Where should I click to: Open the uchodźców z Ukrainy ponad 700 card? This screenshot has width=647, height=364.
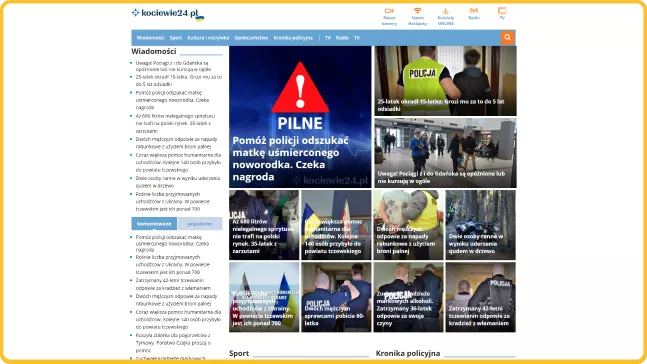click(264, 297)
